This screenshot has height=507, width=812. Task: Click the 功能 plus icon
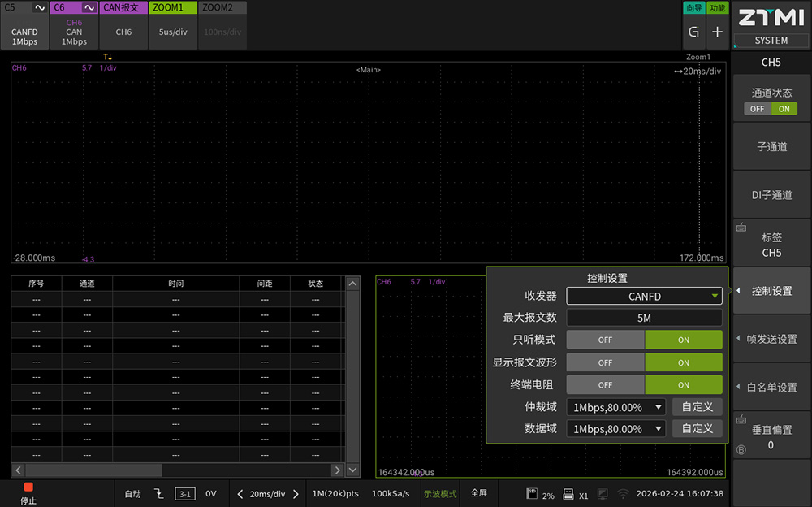tap(717, 32)
